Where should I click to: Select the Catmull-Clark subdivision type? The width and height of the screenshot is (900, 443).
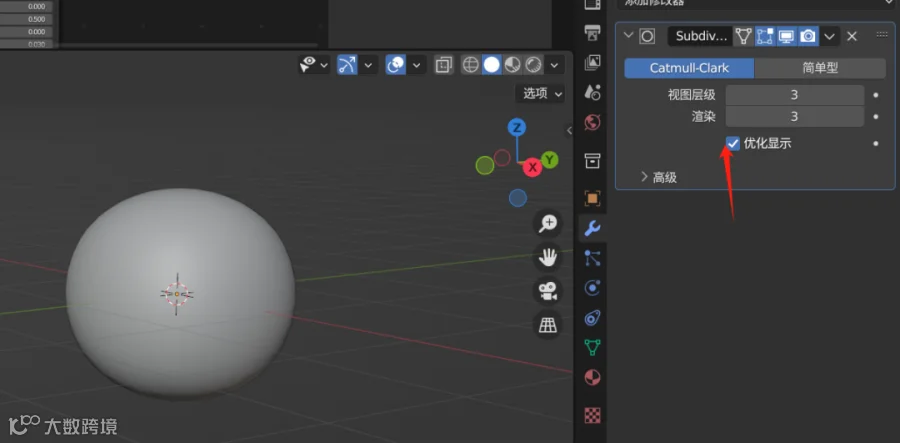689,68
